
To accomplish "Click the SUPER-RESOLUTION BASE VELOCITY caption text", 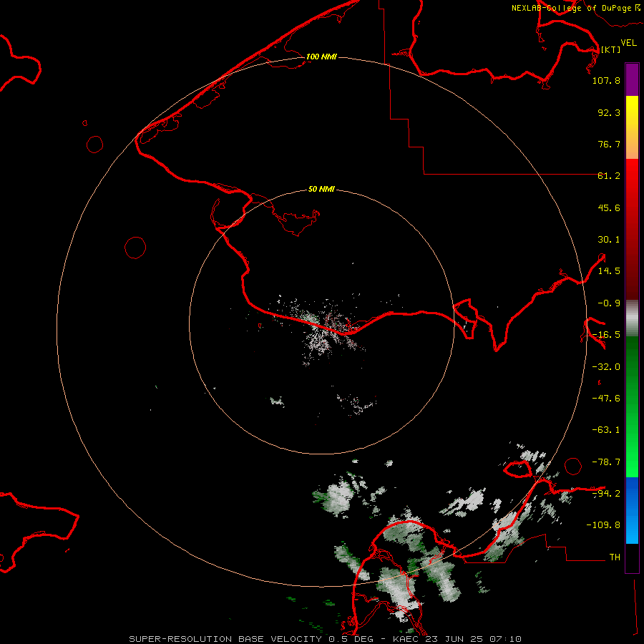I will [x=225, y=639].
